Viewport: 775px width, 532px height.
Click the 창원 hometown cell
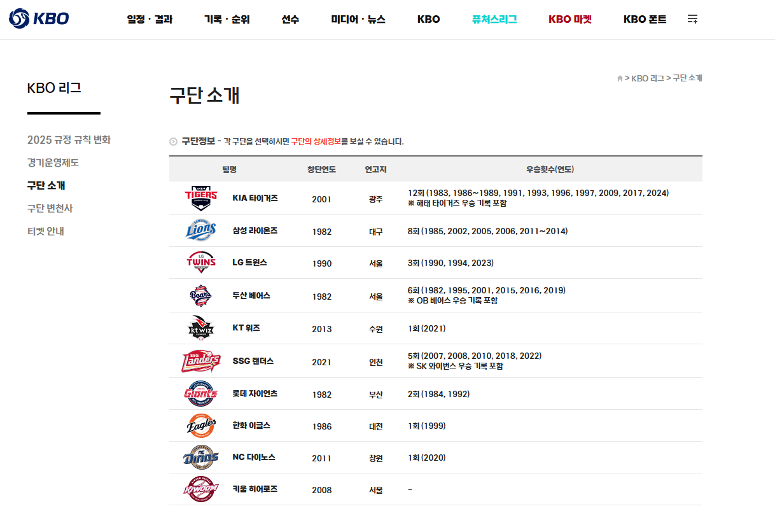point(375,458)
